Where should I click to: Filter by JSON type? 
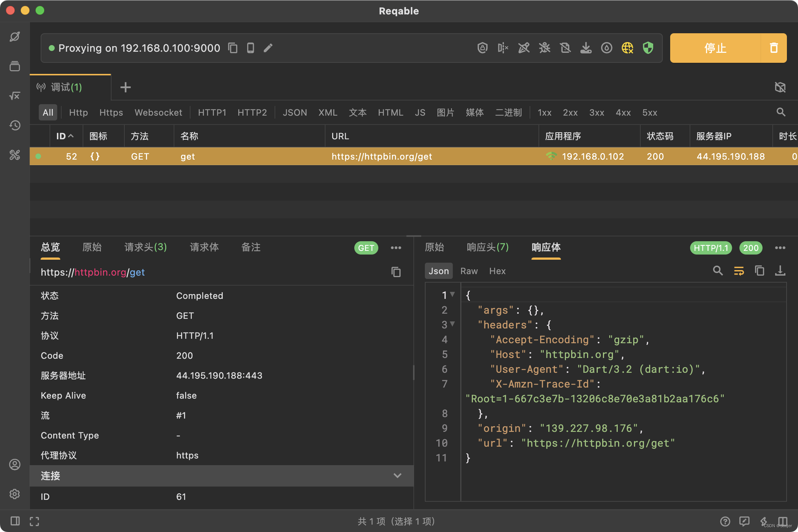coord(295,113)
